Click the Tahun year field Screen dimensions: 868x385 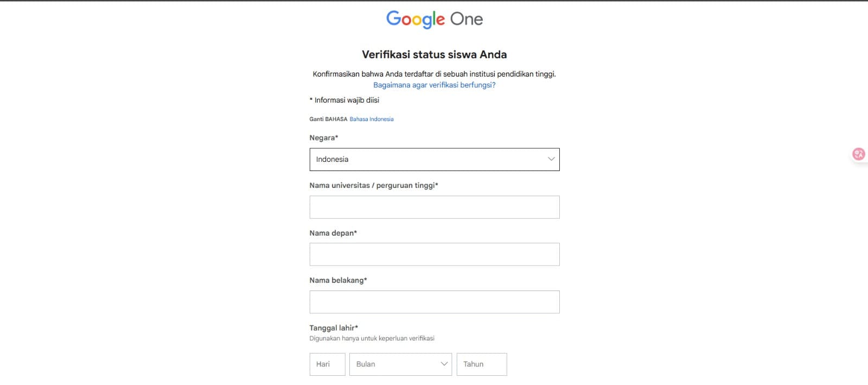[482, 364]
